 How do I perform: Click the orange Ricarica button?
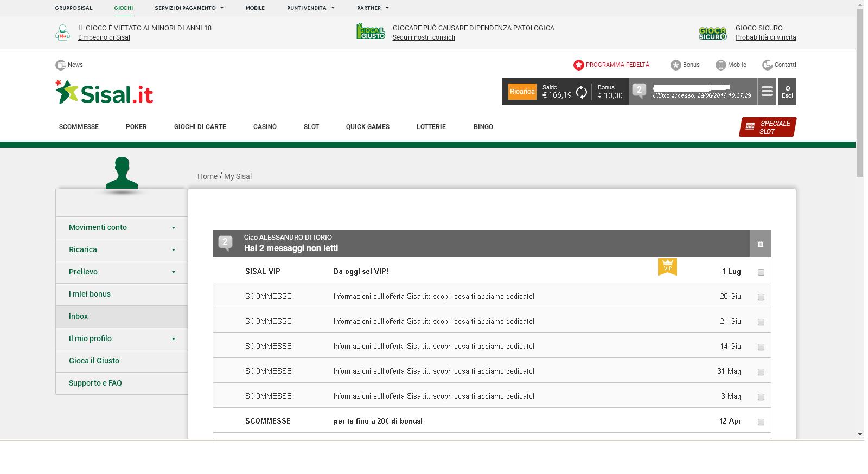522,92
